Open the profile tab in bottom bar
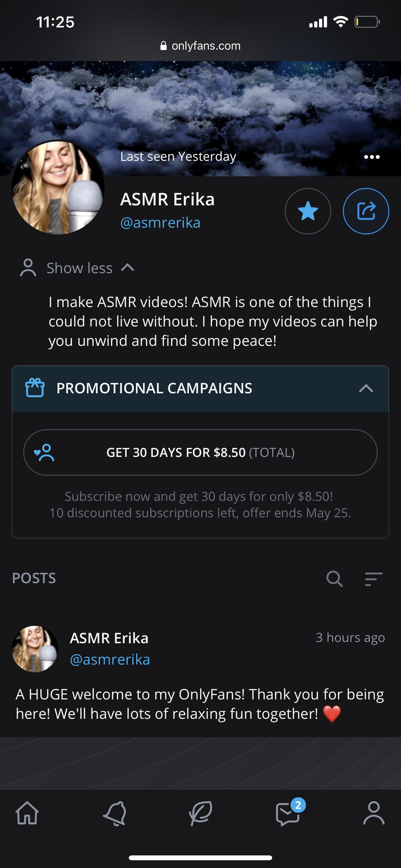This screenshot has width=401, height=868. pyautogui.click(x=374, y=813)
